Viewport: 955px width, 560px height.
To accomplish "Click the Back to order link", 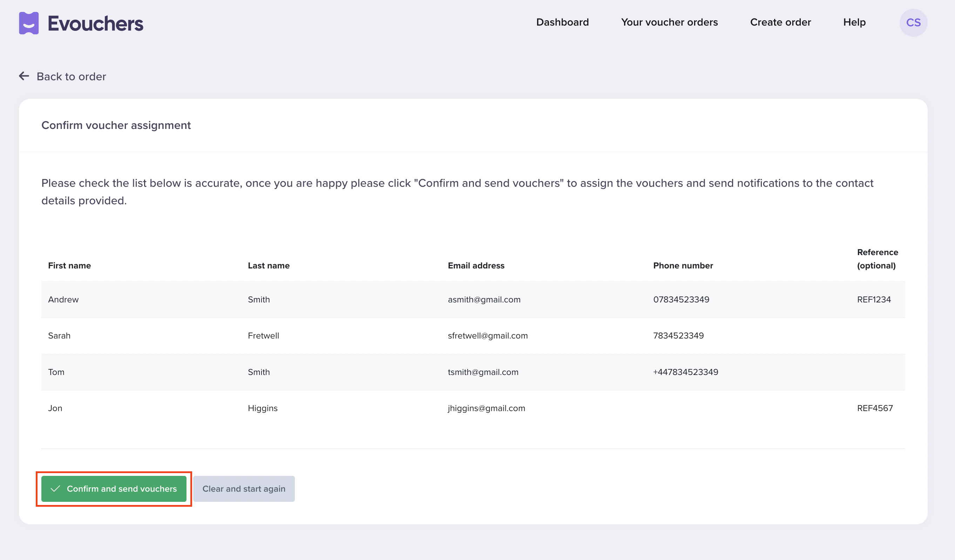I will (x=71, y=76).
